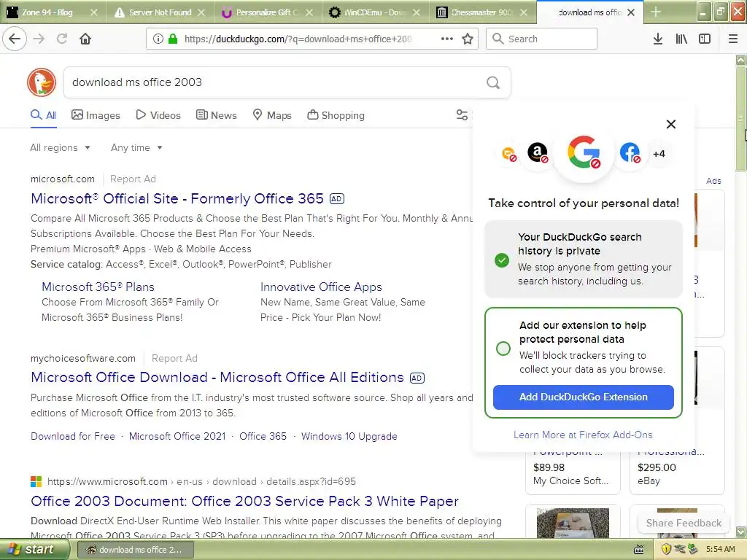Click Microsoft Office 2021 link
Viewport: 747px width, 560px height.
(x=177, y=436)
